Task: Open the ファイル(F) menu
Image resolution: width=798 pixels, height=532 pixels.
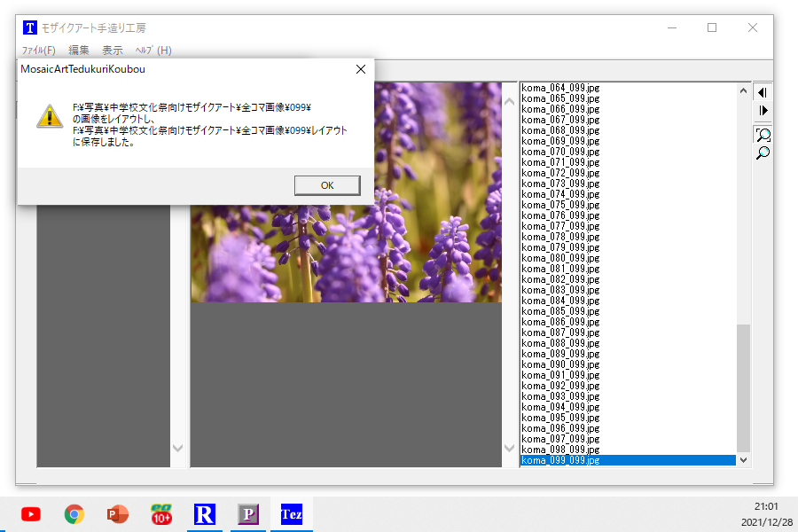Action: (x=39, y=51)
